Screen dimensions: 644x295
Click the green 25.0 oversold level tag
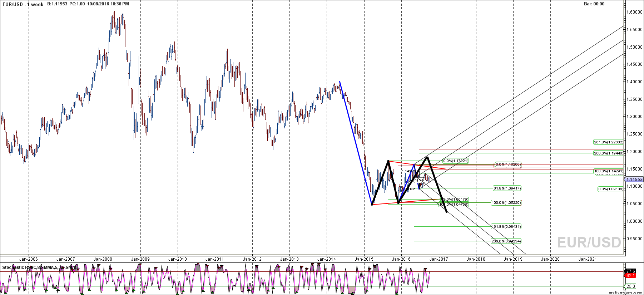tap(630, 286)
